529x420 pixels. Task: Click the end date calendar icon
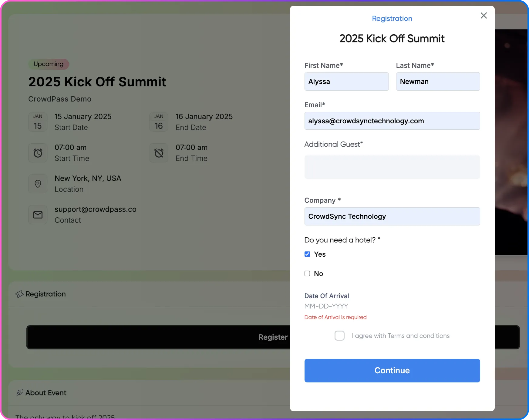point(159,122)
